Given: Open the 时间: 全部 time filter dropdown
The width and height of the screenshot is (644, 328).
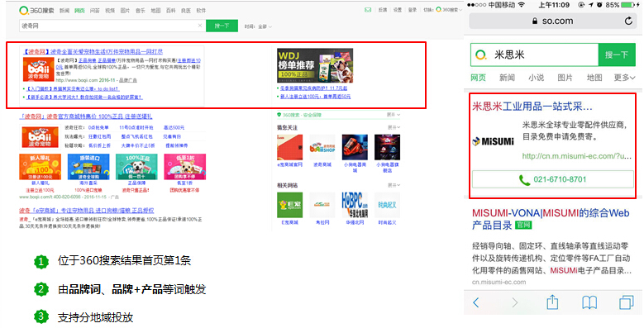Looking at the screenshot, I should pyautogui.click(x=258, y=26).
